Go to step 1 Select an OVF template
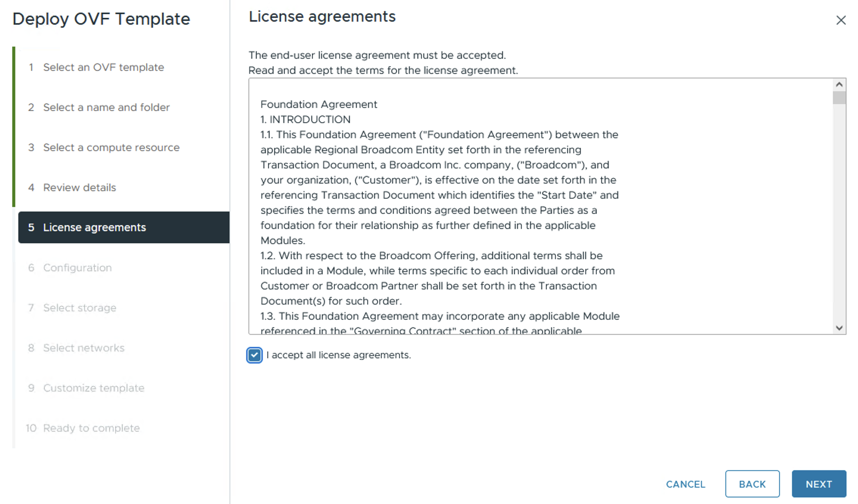858x504 pixels. click(x=103, y=67)
